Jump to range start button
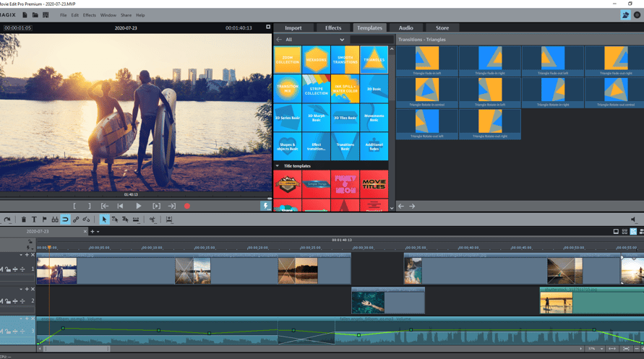Image resolution: width=644 pixels, height=359 pixels. (105, 206)
